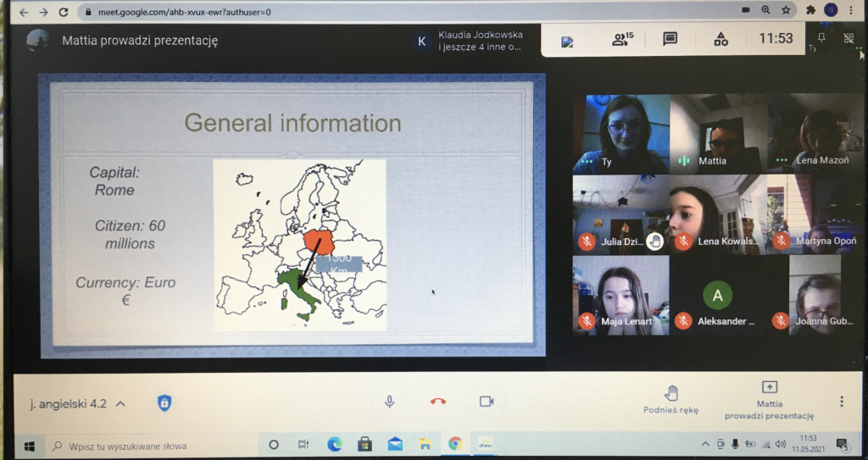Click Mattia prowadzi prezentację button at bottom

click(x=770, y=401)
